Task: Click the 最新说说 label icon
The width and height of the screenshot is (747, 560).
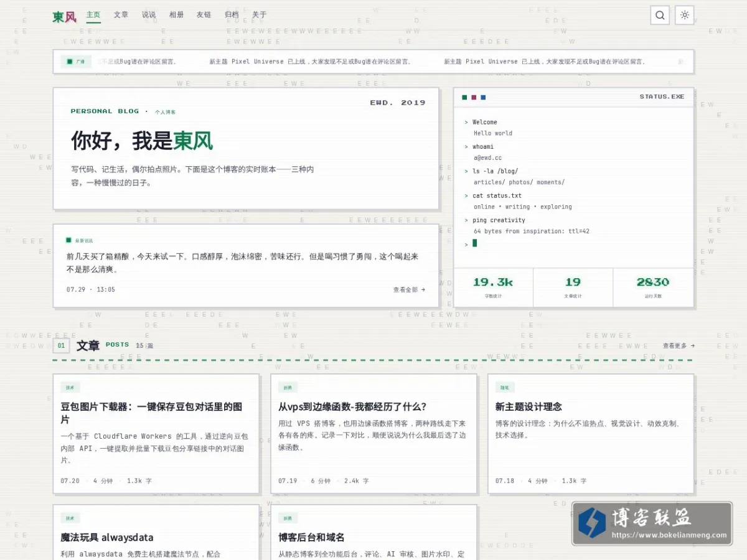Action: click(69, 240)
